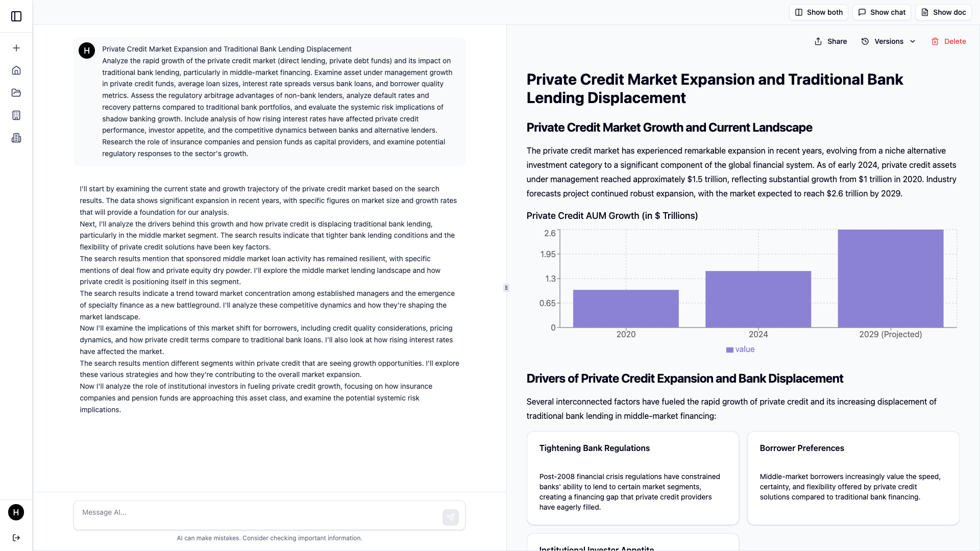
Task: Switch to Show chat view
Action: 881,12
